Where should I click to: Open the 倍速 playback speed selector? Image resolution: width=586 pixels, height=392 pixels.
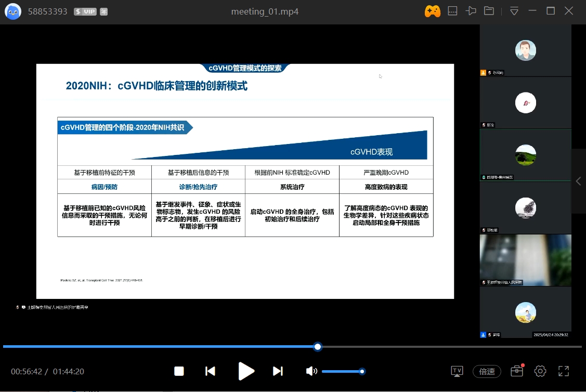[x=487, y=371]
